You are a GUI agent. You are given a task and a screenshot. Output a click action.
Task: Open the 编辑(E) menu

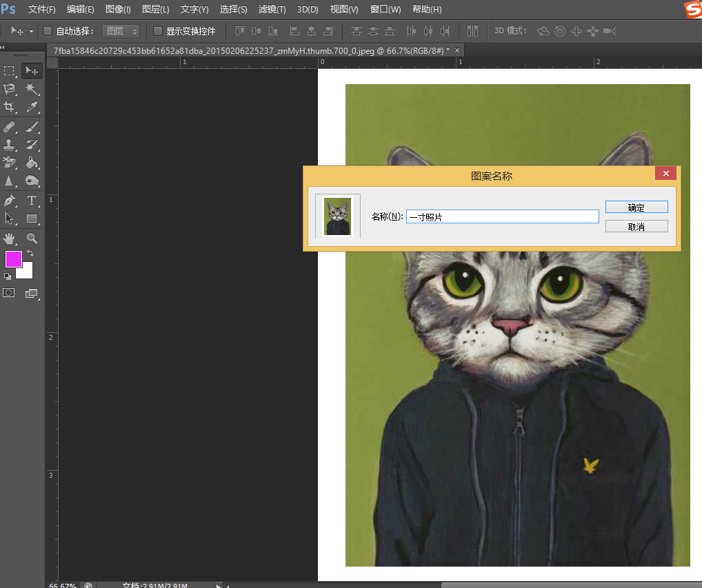(x=80, y=10)
